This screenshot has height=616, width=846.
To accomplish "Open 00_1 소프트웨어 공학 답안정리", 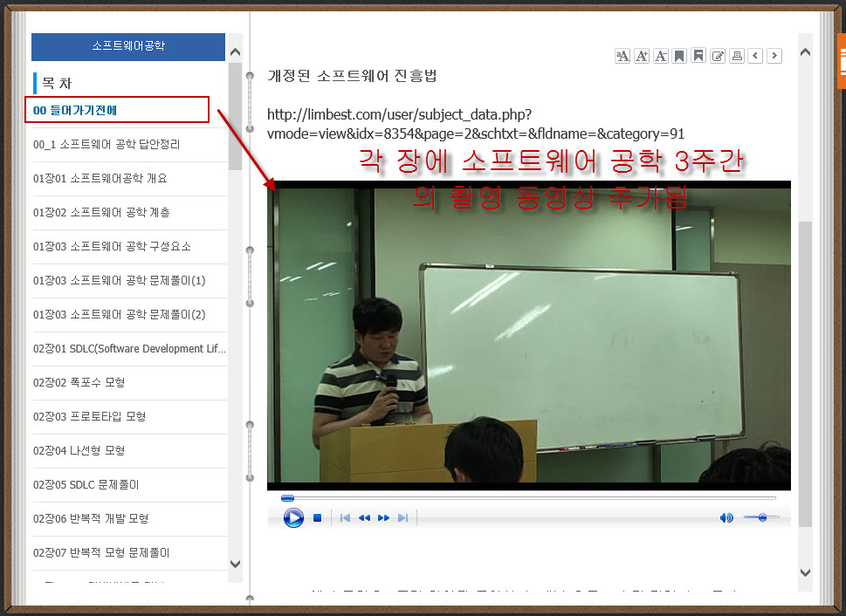I will tap(130, 145).
